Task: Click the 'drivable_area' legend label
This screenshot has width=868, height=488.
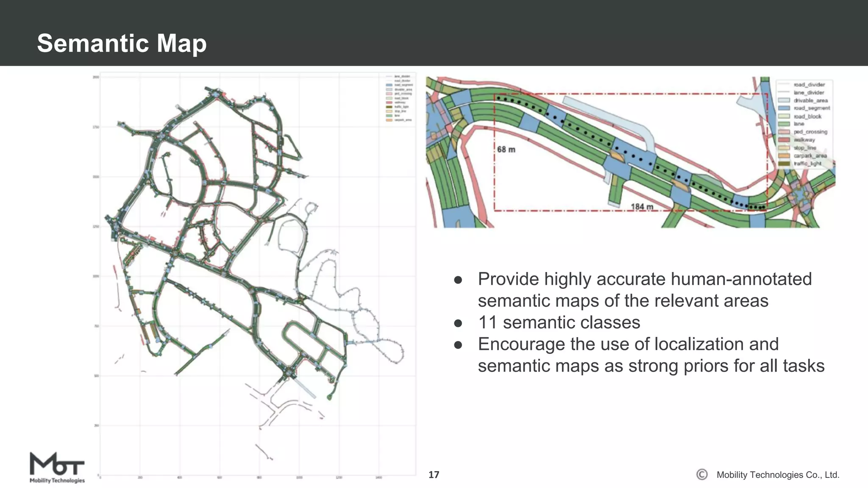Action: [x=810, y=100]
